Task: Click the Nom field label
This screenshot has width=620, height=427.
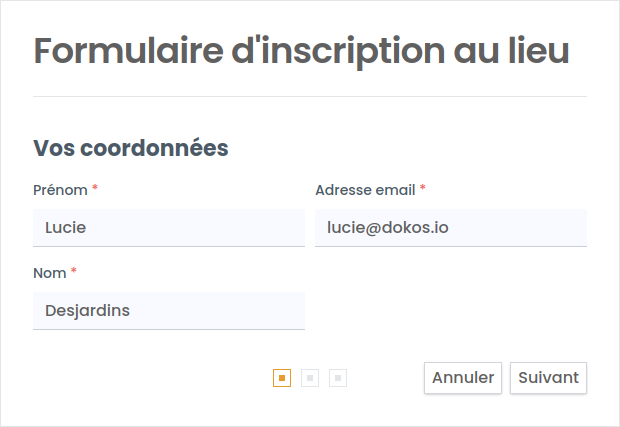Action: (x=49, y=273)
